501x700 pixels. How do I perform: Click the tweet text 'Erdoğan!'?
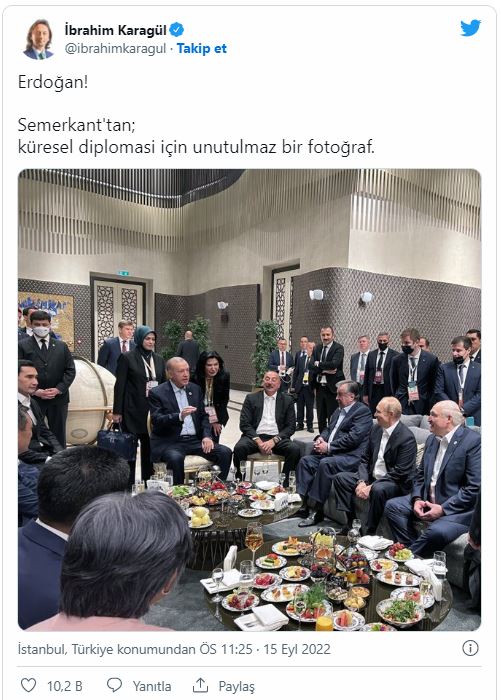click(53, 83)
